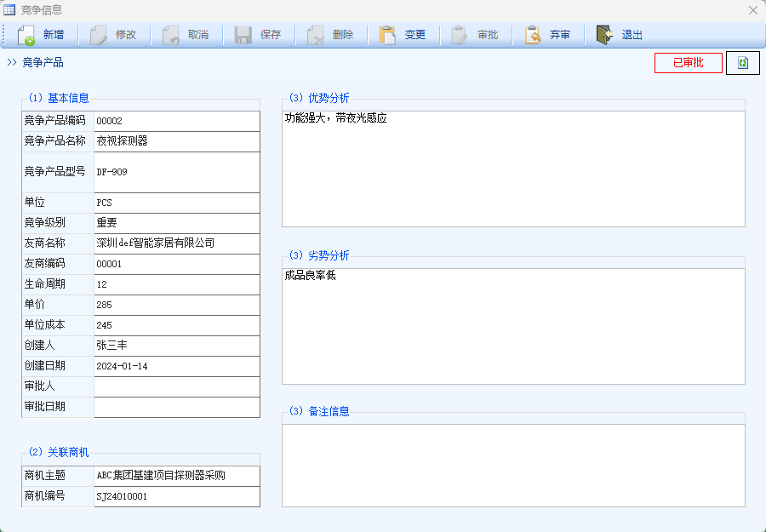Screen dimensions: 766x532
Task: Click the 删除 (delete) toolbar icon
Action: click(315, 35)
